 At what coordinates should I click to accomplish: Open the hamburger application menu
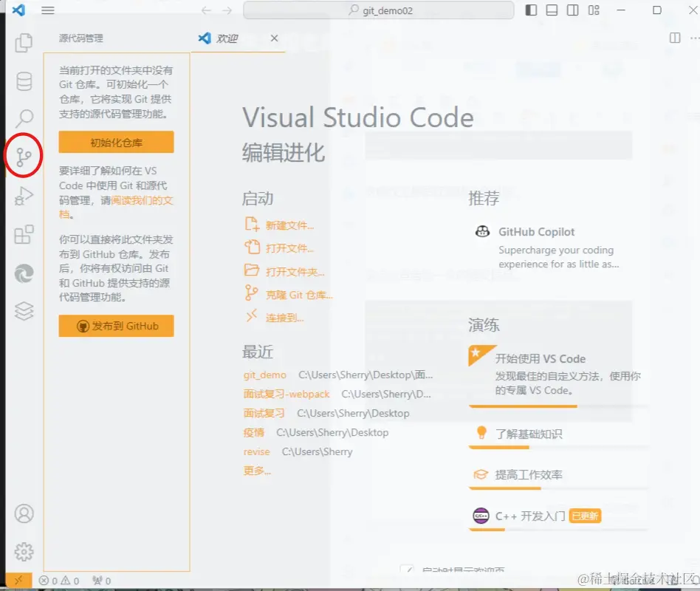click(48, 10)
